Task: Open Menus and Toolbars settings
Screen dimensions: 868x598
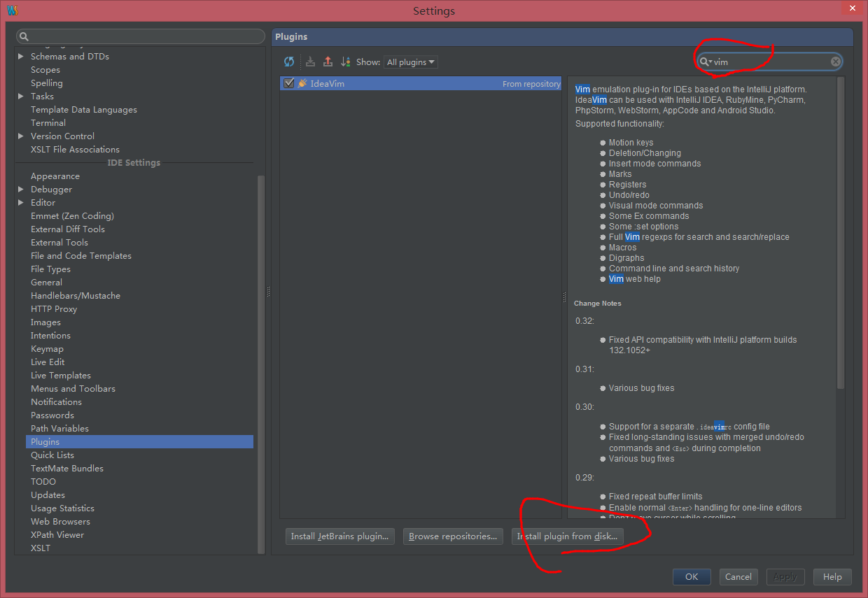Action: (73, 389)
